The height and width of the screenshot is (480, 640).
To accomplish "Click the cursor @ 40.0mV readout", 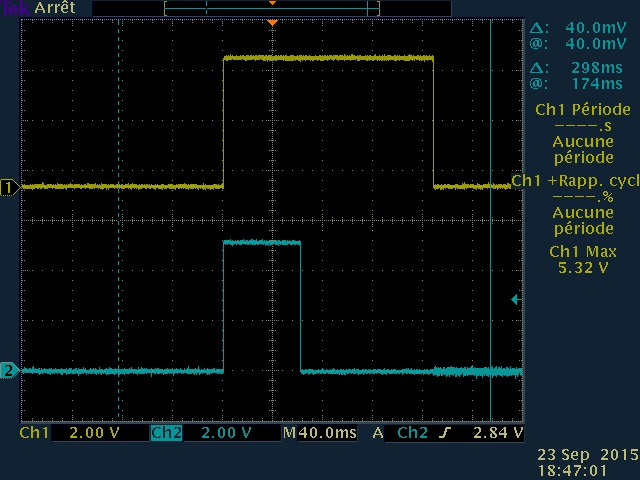I will click(x=578, y=43).
